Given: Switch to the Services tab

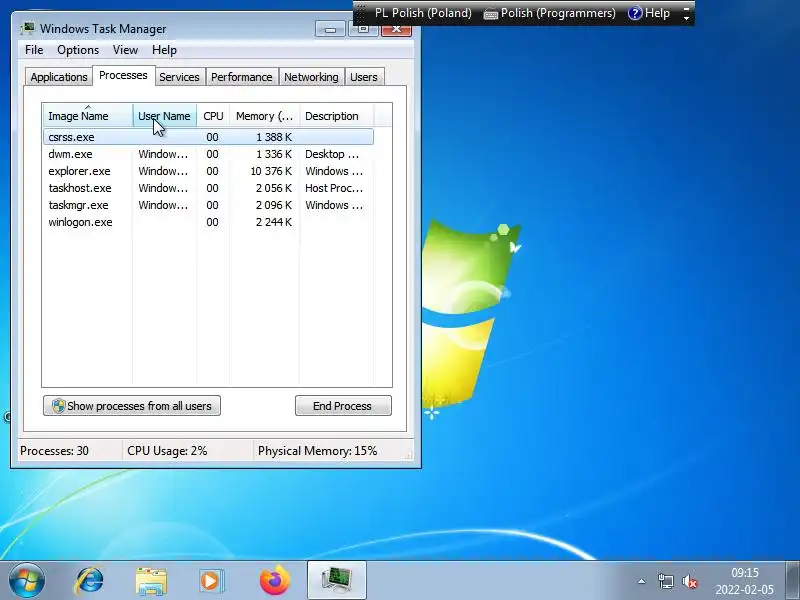Looking at the screenshot, I should (179, 77).
